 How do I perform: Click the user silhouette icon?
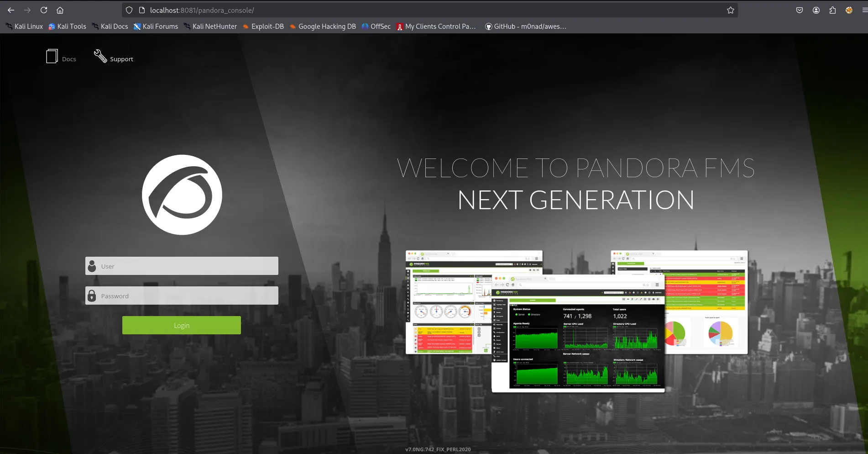(x=92, y=266)
